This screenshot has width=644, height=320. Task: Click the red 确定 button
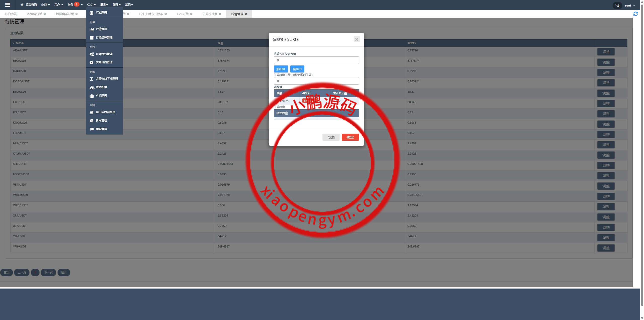coord(350,137)
